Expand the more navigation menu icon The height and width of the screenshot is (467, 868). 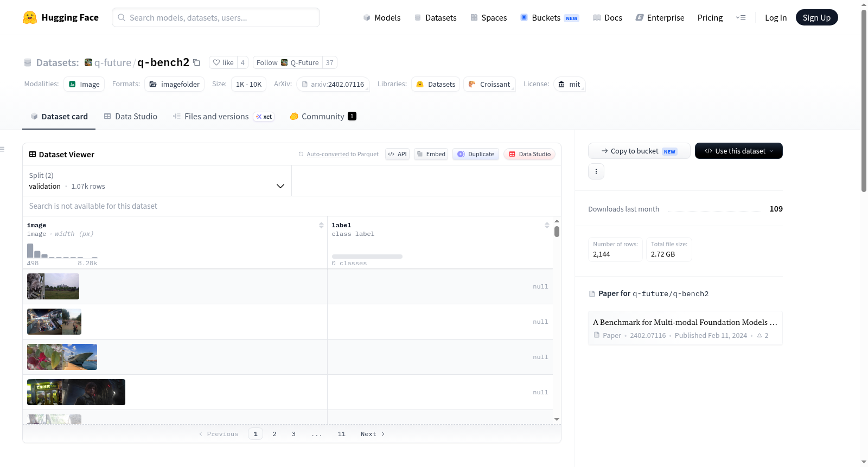741,17
